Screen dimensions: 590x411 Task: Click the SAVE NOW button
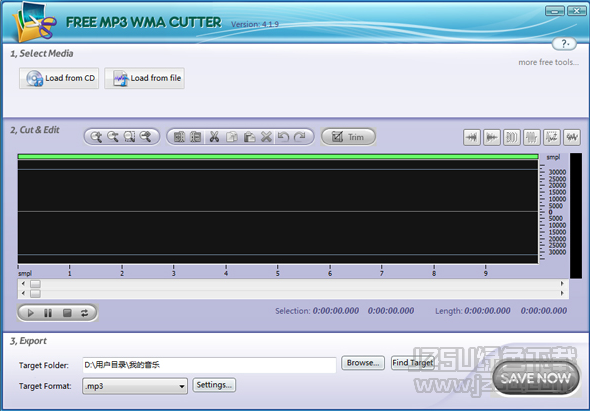[x=536, y=378]
